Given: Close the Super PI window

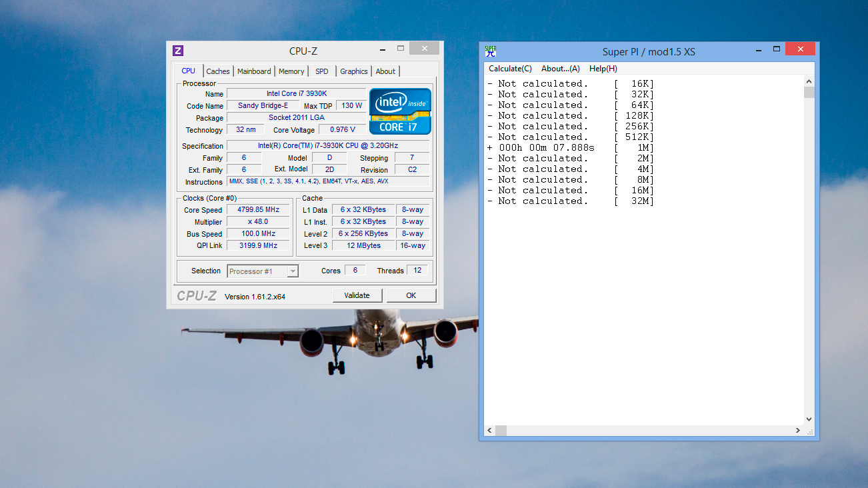Looking at the screenshot, I should pyautogui.click(x=799, y=49).
